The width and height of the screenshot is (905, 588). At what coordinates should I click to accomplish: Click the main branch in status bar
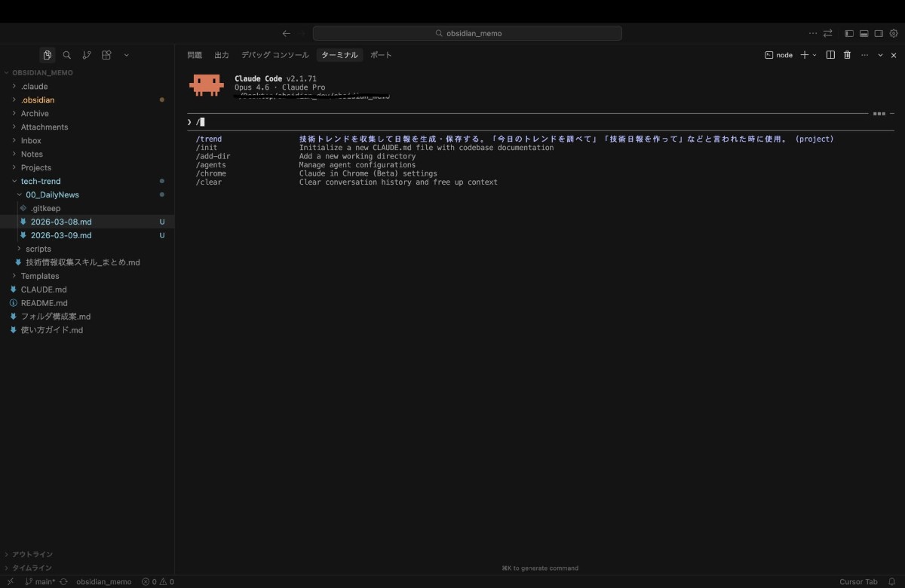[x=41, y=582]
